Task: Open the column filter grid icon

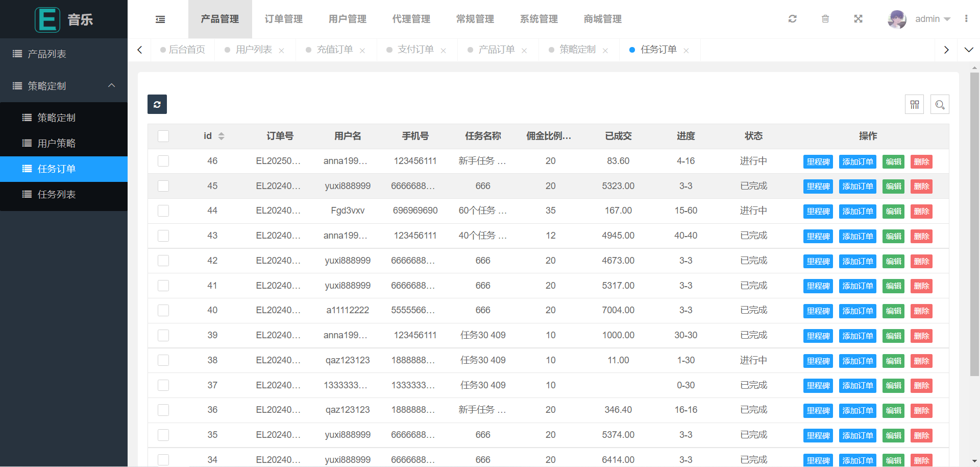Action: click(914, 105)
